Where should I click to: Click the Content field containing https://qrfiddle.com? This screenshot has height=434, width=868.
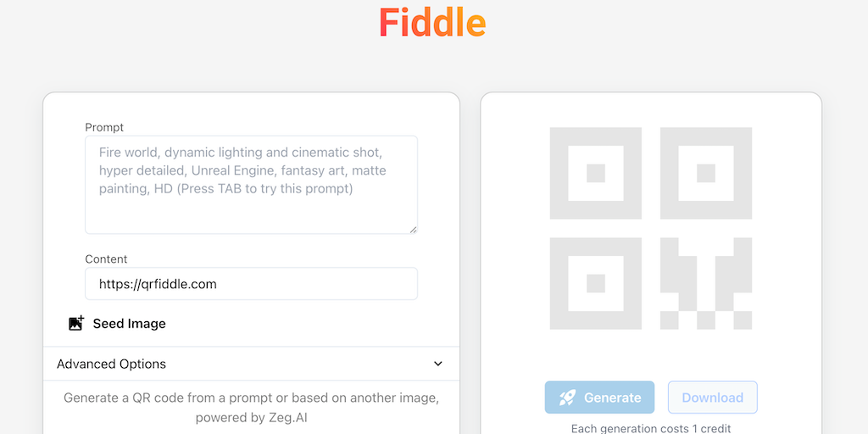pyautogui.click(x=251, y=284)
